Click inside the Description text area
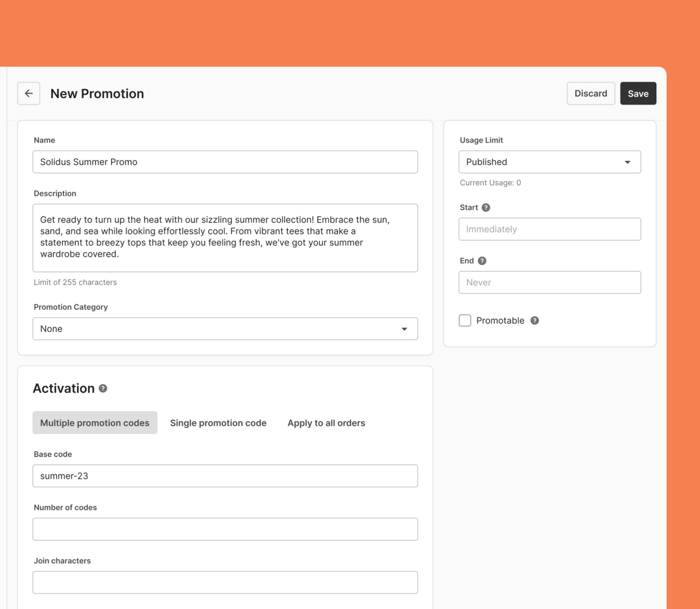The image size is (700, 609). 225,238
